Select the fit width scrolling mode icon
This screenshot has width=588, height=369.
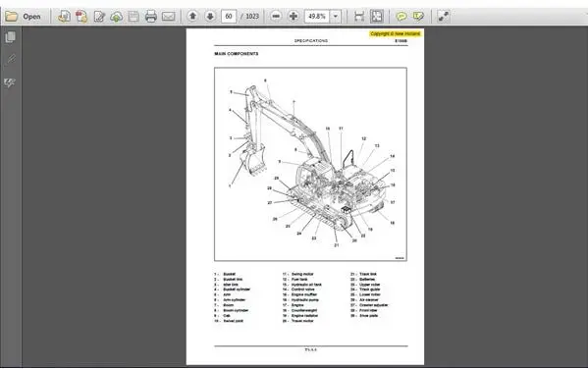coord(359,17)
